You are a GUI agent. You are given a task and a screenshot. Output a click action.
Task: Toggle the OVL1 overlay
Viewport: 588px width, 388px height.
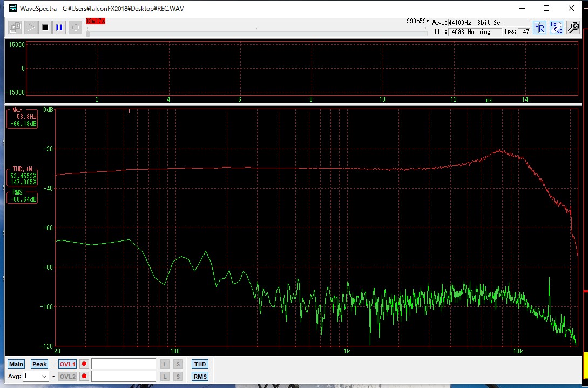coord(67,364)
